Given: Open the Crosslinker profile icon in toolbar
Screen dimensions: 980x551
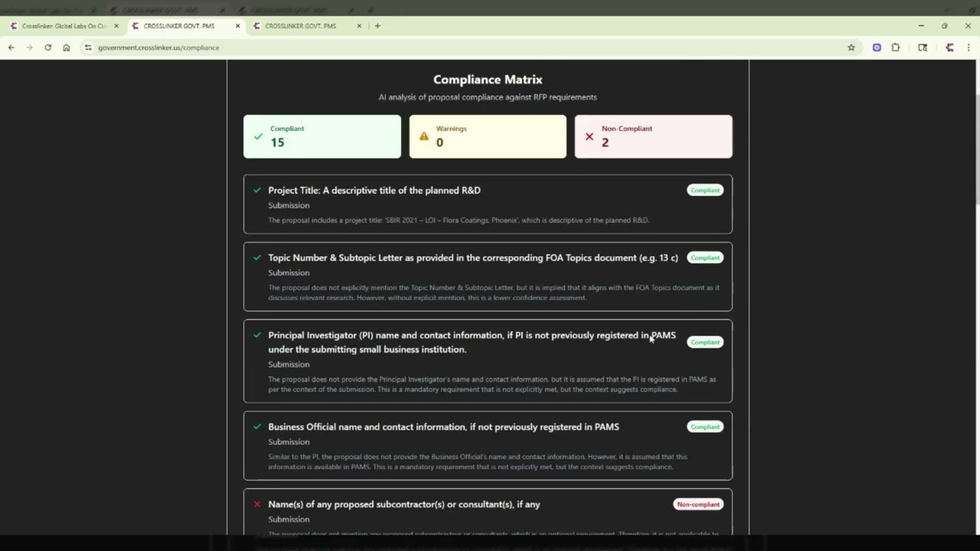Looking at the screenshot, I should click(949, 47).
